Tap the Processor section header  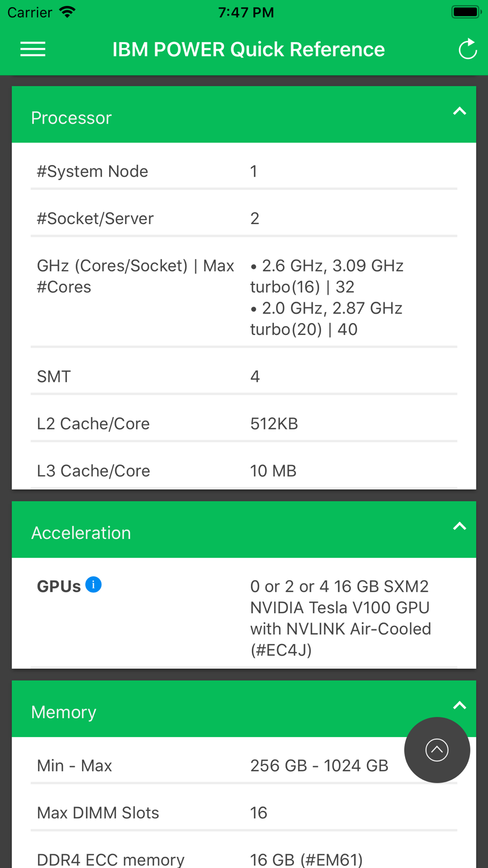click(244, 115)
